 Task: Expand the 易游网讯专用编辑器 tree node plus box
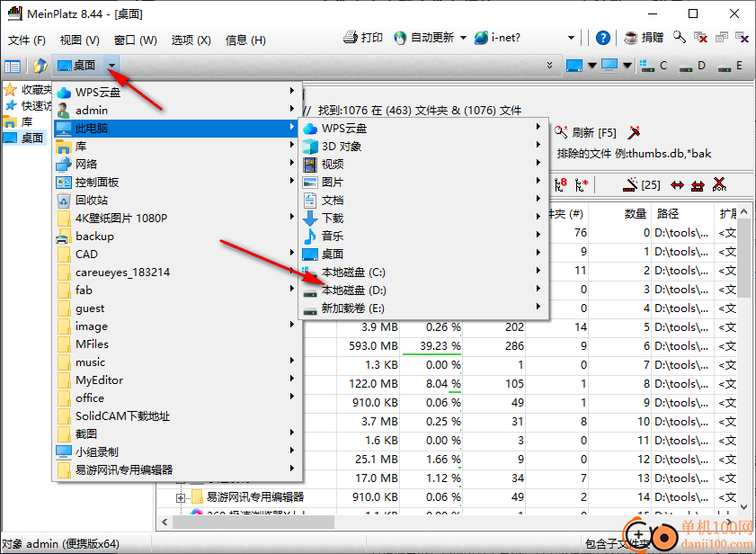181,497
